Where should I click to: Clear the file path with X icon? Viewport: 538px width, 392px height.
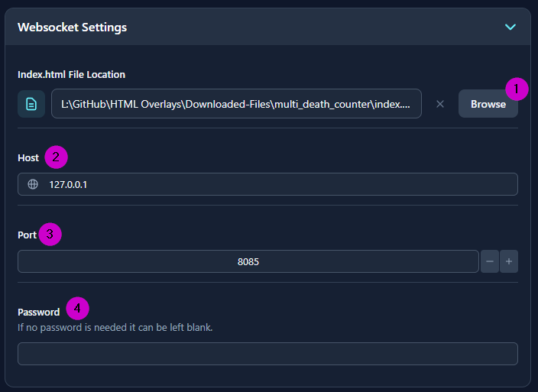tap(440, 104)
